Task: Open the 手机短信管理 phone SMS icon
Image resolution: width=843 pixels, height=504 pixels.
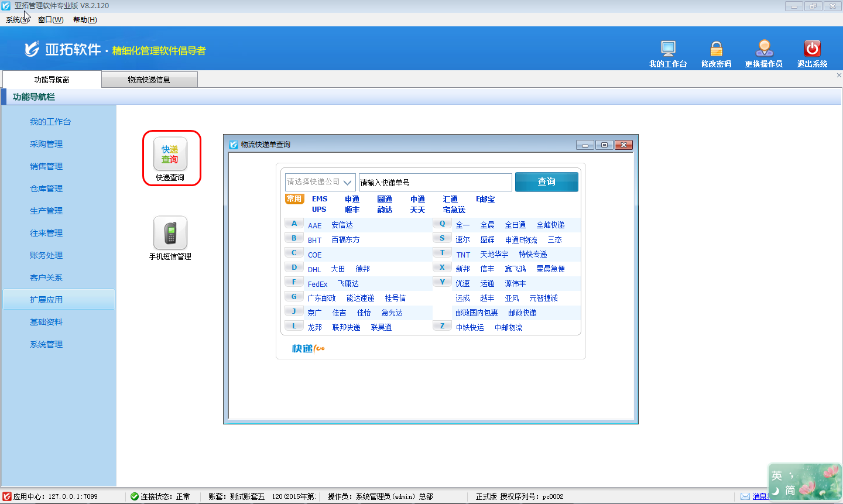Action: (170, 233)
